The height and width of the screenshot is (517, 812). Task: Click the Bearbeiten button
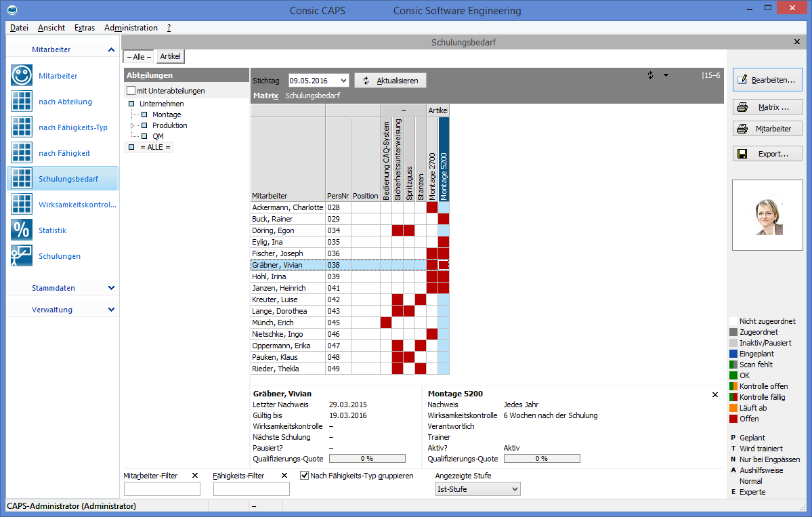(x=767, y=80)
